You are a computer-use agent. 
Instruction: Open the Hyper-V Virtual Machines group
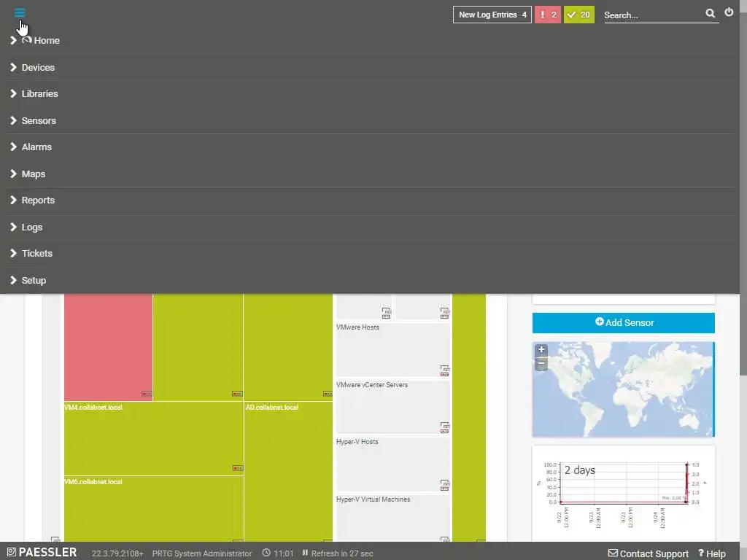point(373,499)
